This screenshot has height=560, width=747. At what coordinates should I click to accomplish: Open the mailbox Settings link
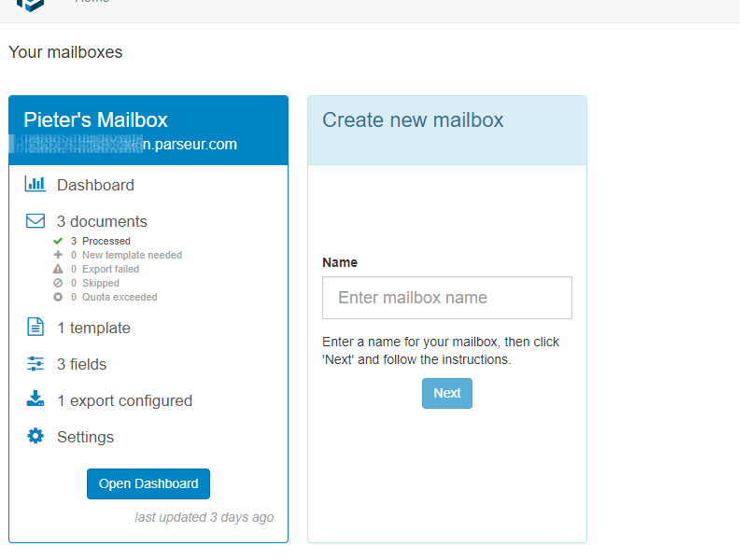tap(85, 437)
